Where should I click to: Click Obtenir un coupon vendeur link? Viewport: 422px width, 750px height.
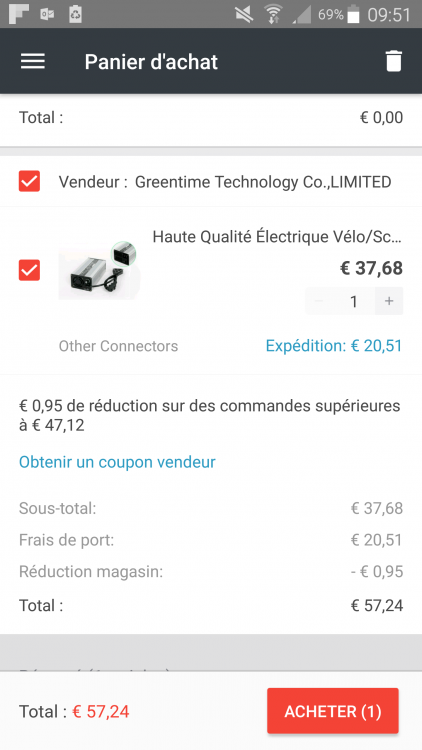pos(117,462)
